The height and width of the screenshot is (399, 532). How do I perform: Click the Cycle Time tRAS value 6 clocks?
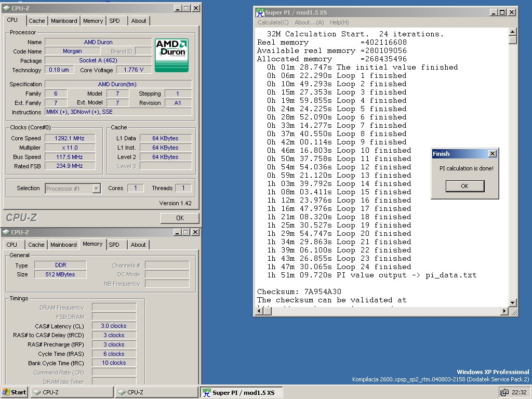(x=114, y=354)
